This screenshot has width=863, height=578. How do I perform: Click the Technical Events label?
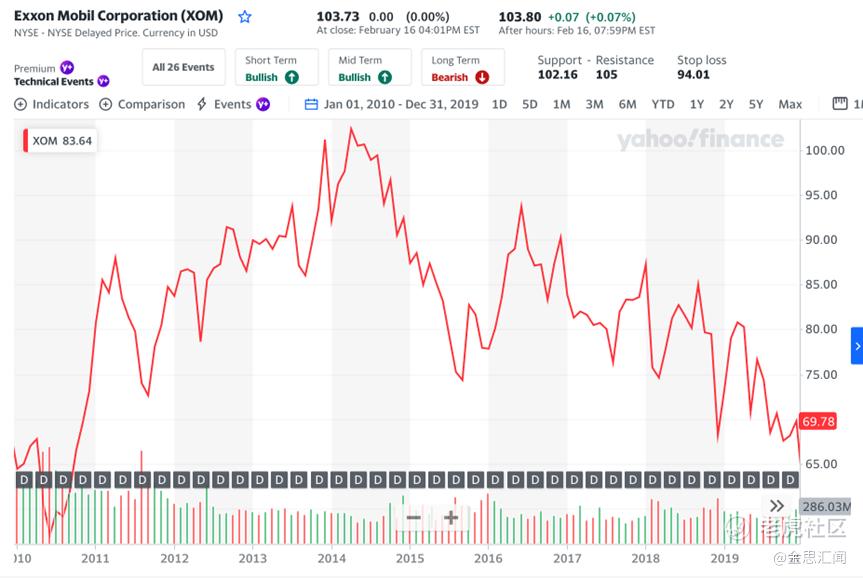pyautogui.click(x=53, y=81)
